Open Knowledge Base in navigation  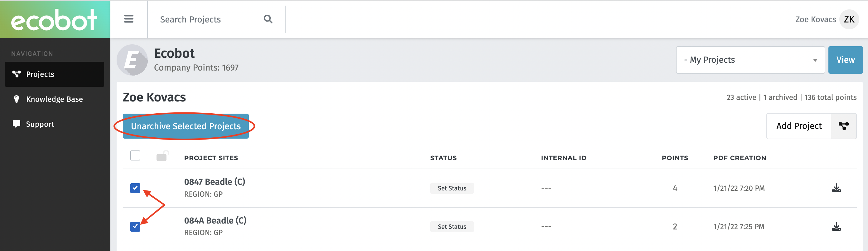click(x=54, y=99)
